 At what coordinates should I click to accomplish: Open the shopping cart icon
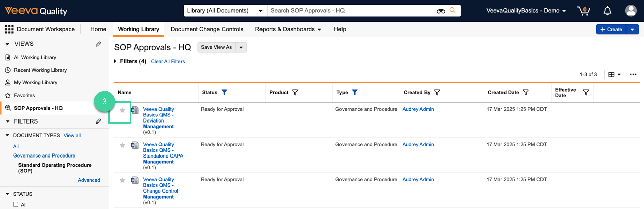pos(583,11)
